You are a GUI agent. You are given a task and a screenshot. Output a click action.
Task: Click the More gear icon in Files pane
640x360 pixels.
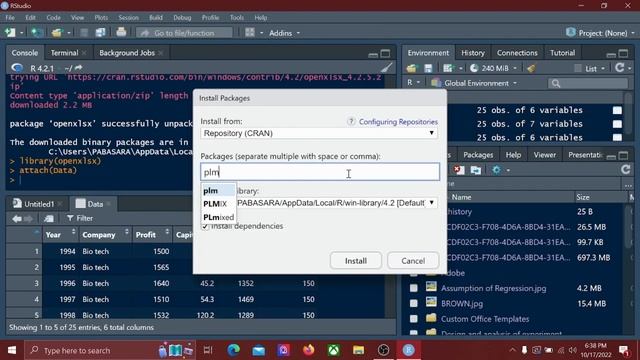click(496, 170)
